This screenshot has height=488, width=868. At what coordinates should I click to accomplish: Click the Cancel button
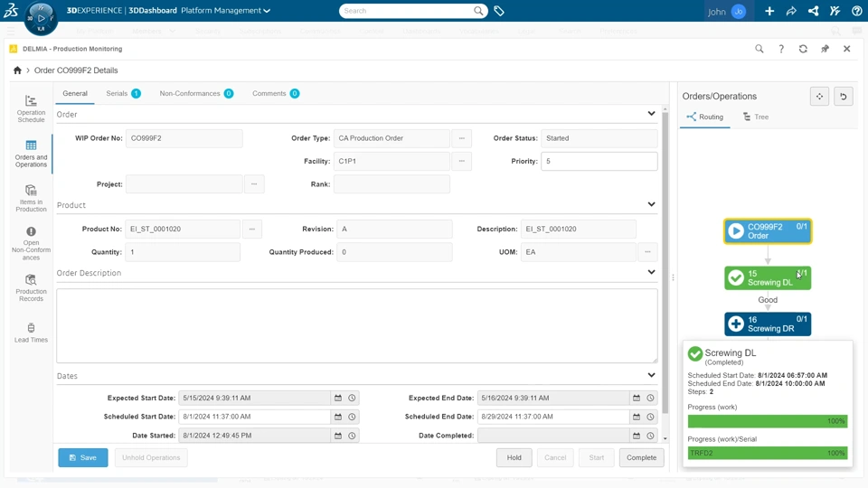click(x=555, y=457)
